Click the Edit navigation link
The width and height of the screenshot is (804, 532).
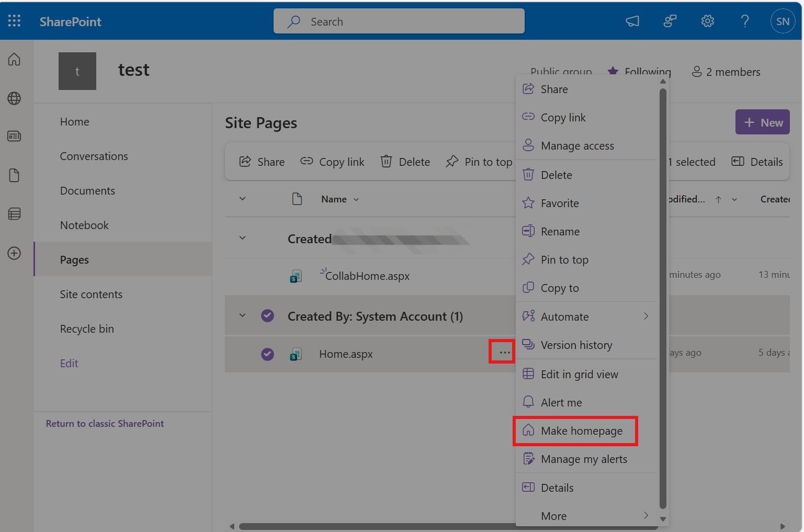[69, 364]
